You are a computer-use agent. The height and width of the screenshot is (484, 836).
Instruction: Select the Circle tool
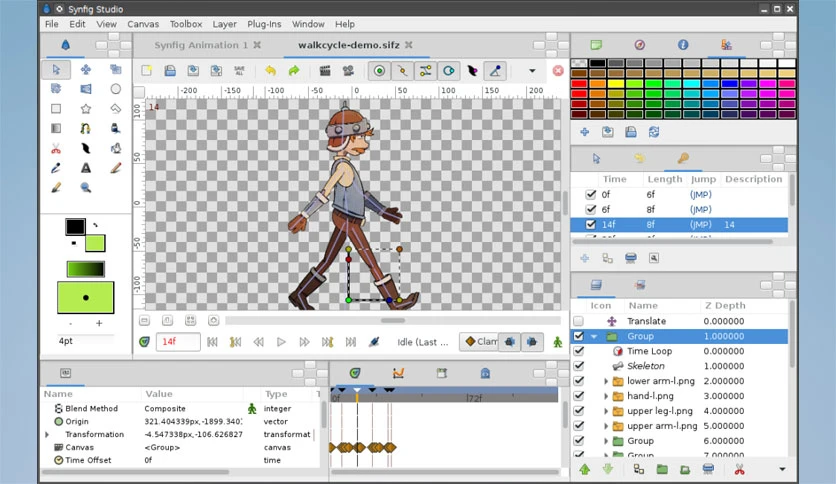click(x=115, y=89)
